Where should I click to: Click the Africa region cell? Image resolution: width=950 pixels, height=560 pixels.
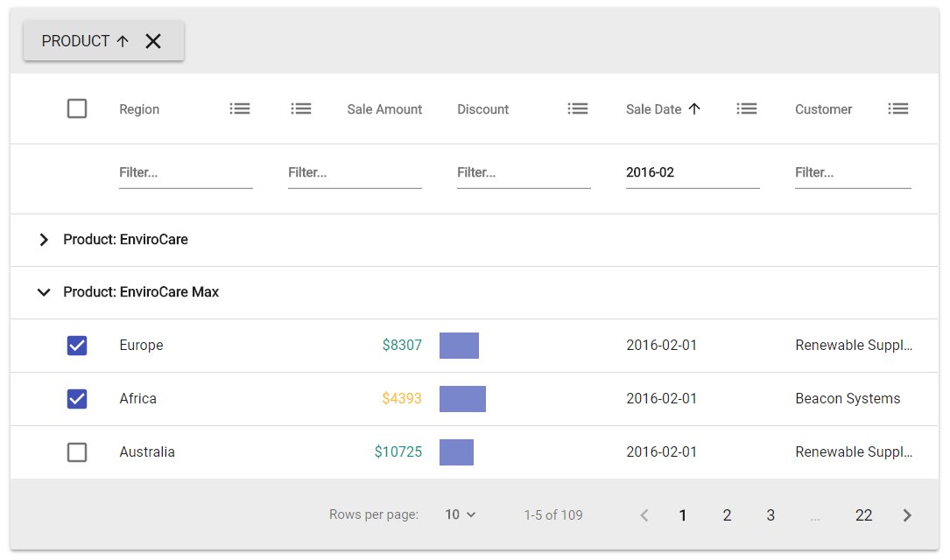pos(138,398)
